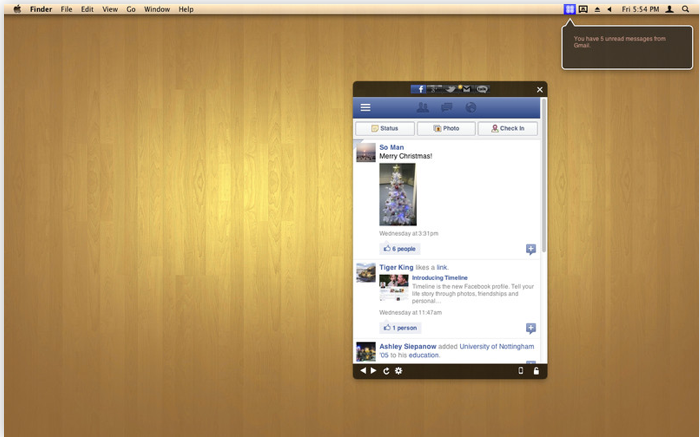The width and height of the screenshot is (700, 437).
Task: Click the display mirroring menu bar icon
Action: click(583, 9)
